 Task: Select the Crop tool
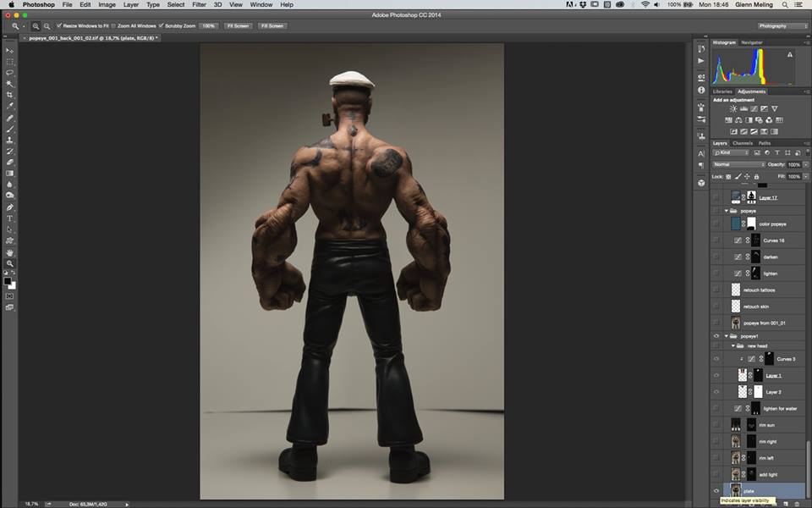click(x=10, y=95)
